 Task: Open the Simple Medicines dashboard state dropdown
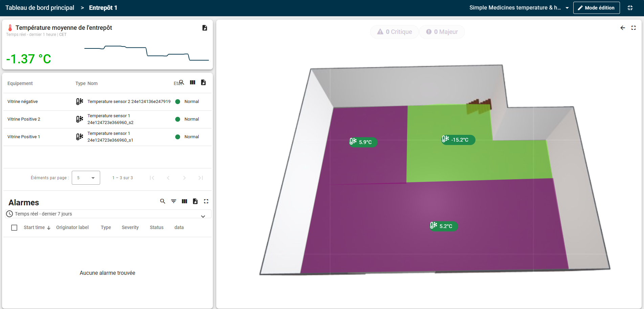pyautogui.click(x=567, y=7)
